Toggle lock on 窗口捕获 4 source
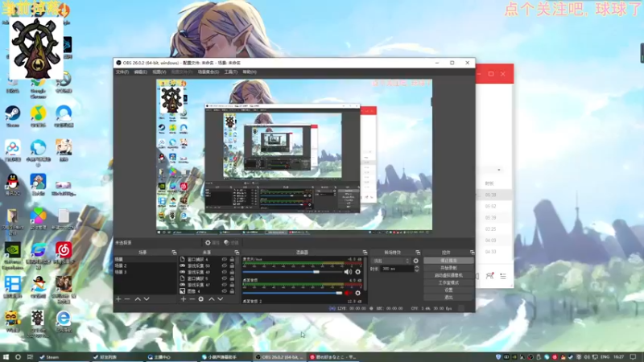 coord(232,259)
